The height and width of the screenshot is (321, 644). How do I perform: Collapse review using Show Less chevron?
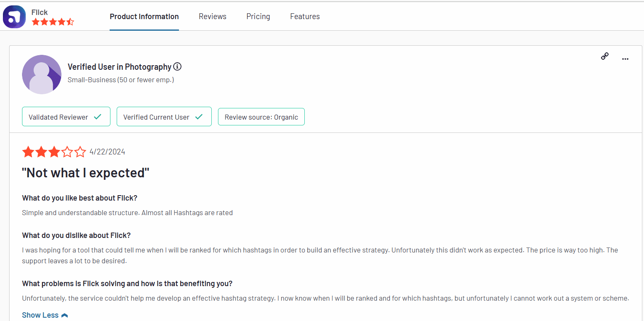click(x=64, y=315)
